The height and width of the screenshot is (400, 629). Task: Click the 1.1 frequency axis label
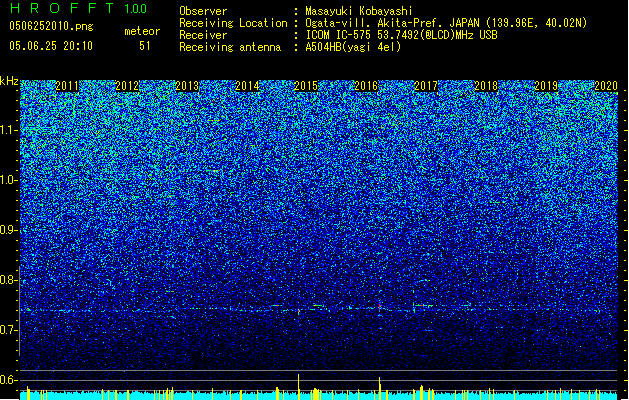pos(8,130)
